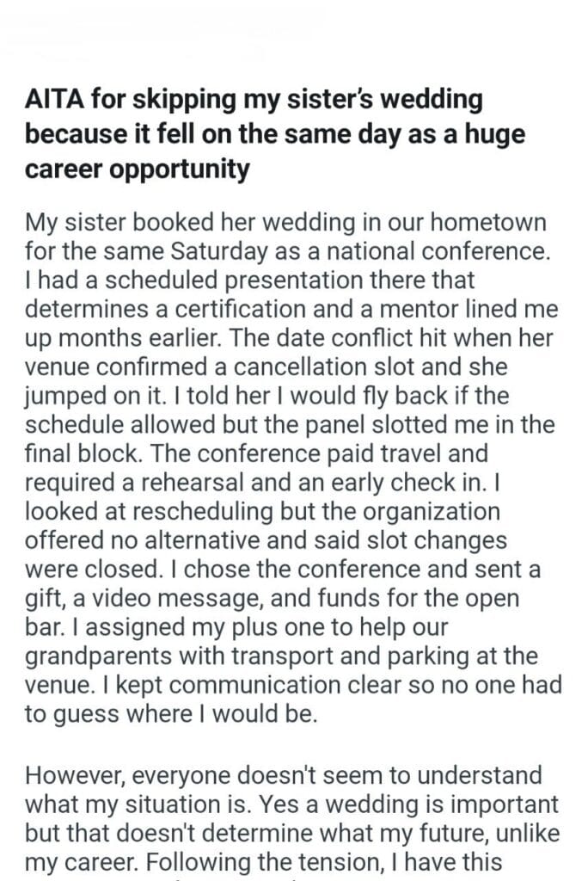Viewport: 588px width, 881px height.
Task: Click the words 'career opportunity' in the title
Action: click(137, 169)
